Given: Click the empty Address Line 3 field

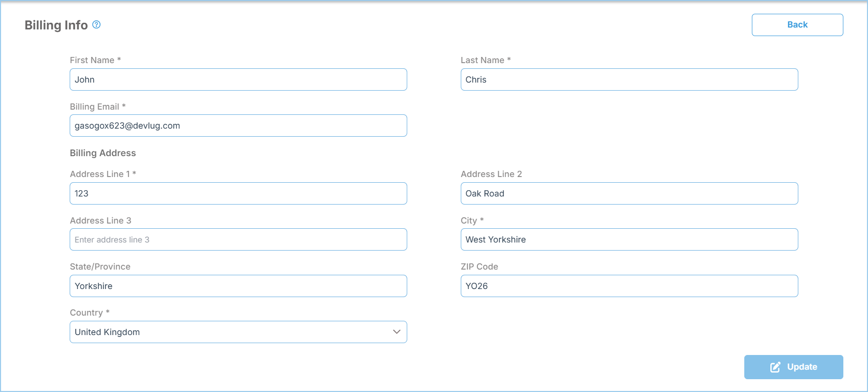Looking at the screenshot, I should point(238,240).
